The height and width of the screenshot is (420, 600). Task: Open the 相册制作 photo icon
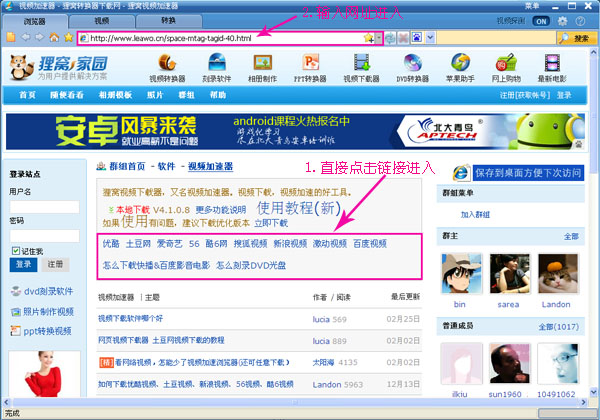pyautogui.click(x=262, y=62)
